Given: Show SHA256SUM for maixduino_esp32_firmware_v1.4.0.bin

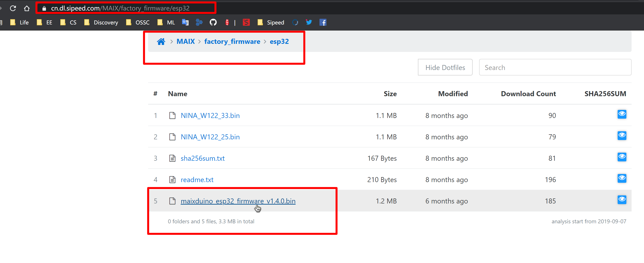Looking at the screenshot, I should pos(622,200).
